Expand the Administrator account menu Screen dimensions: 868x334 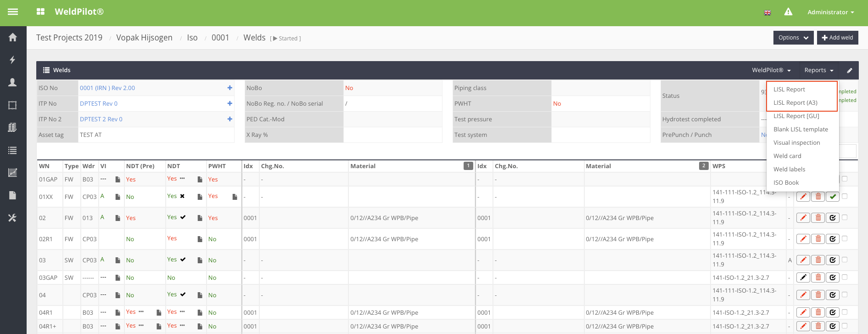[830, 12]
